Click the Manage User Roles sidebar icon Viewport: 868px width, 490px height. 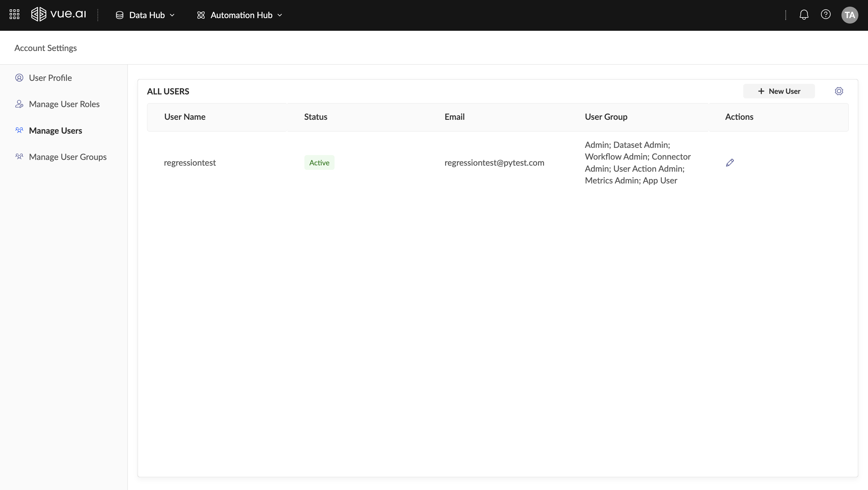click(19, 104)
